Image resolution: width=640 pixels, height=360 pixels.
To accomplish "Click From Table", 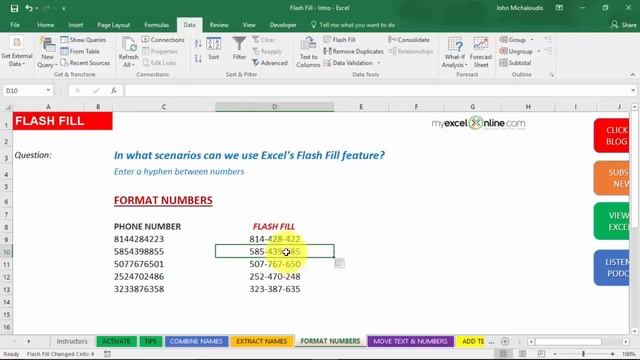I will pos(80,51).
